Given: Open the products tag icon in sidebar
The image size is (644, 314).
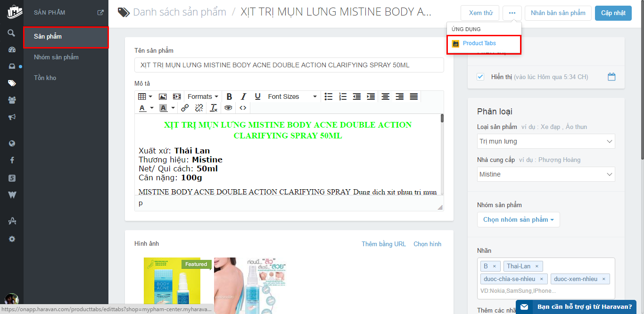Looking at the screenshot, I should [x=12, y=83].
